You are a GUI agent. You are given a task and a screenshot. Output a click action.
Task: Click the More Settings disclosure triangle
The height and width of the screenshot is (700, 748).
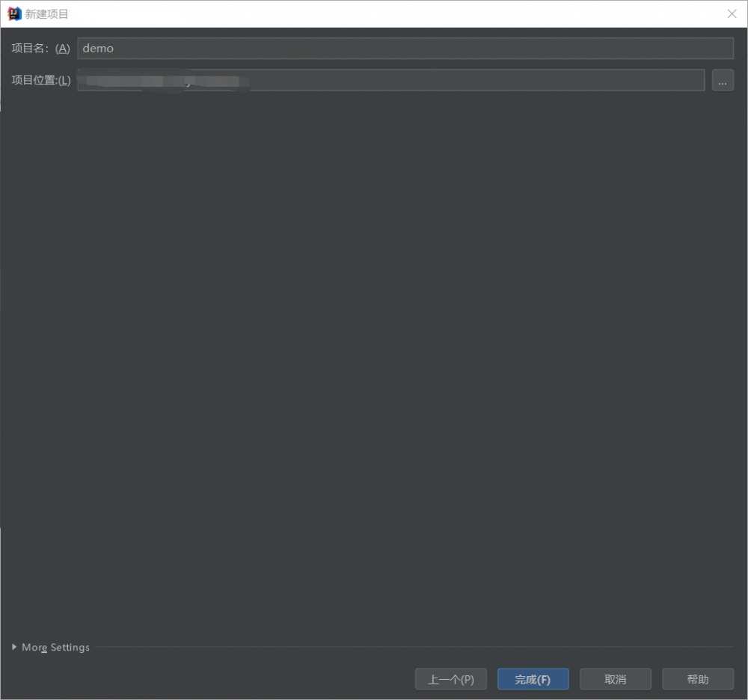[x=13, y=647]
